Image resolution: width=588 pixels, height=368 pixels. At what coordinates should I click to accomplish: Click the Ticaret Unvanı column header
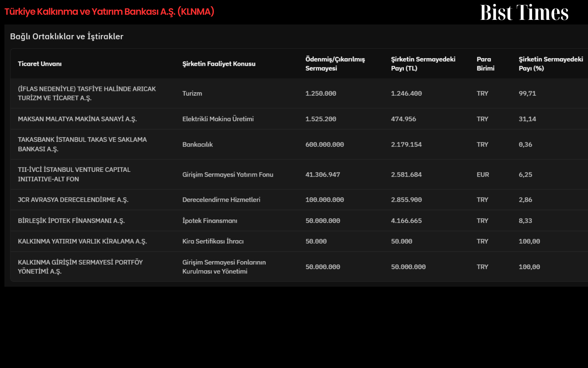pos(40,64)
